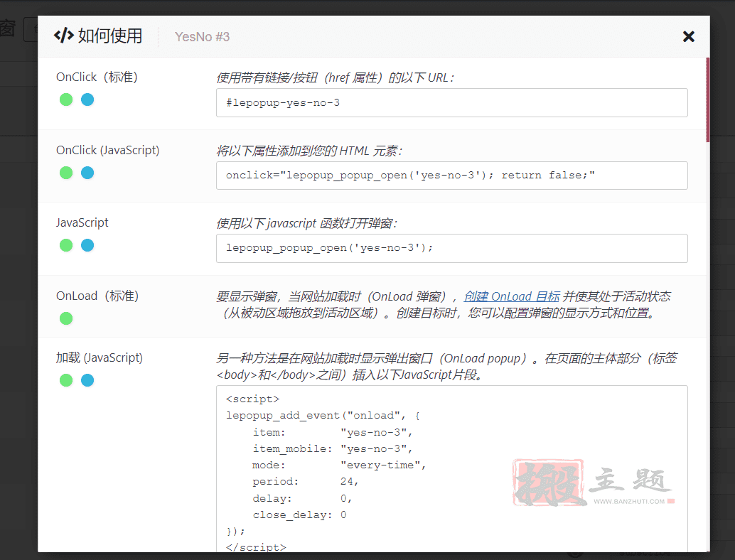
Task: Click the 将以下属性添加到您的 HTML 元素 text
Action: click(309, 151)
